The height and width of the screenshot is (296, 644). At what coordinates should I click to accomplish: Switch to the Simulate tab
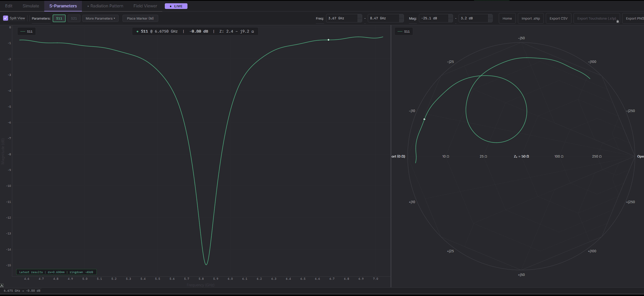pyautogui.click(x=31, y=6)
